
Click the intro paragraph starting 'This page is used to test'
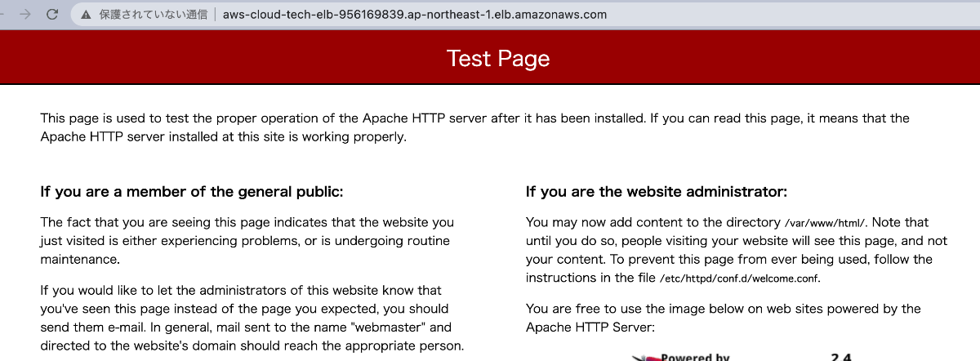pos(475,127)
